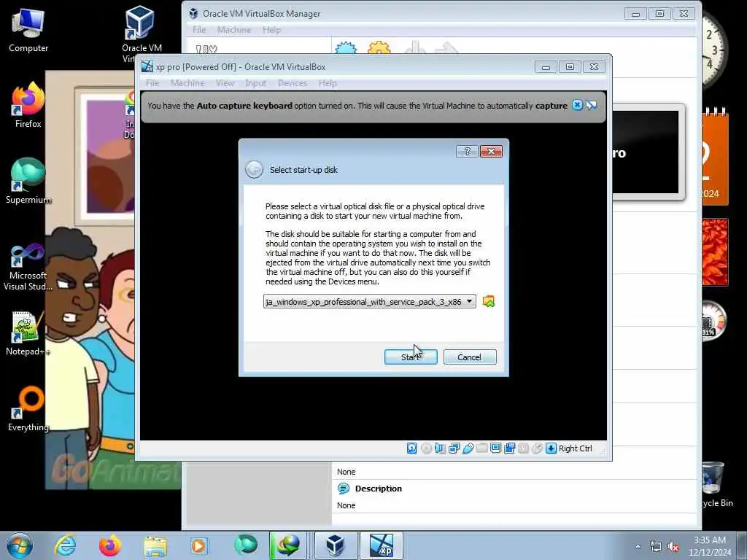Show hidden system tray icons arrow

point(638,546)
